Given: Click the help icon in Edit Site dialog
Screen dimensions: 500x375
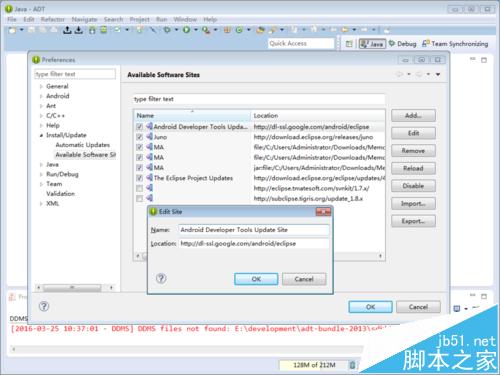Looking at the screenshot, I should [x=161, y=278].
